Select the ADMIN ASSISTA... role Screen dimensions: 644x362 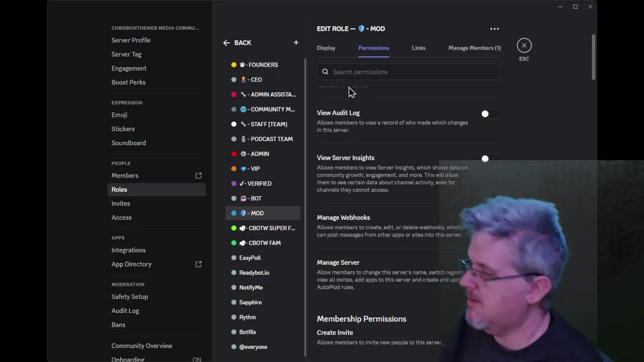point(263,95)
